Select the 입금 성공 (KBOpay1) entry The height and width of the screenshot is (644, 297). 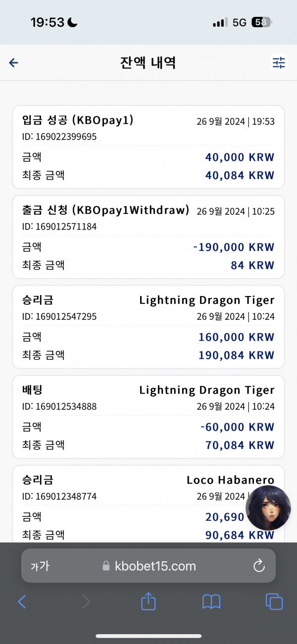coord(148,147)
